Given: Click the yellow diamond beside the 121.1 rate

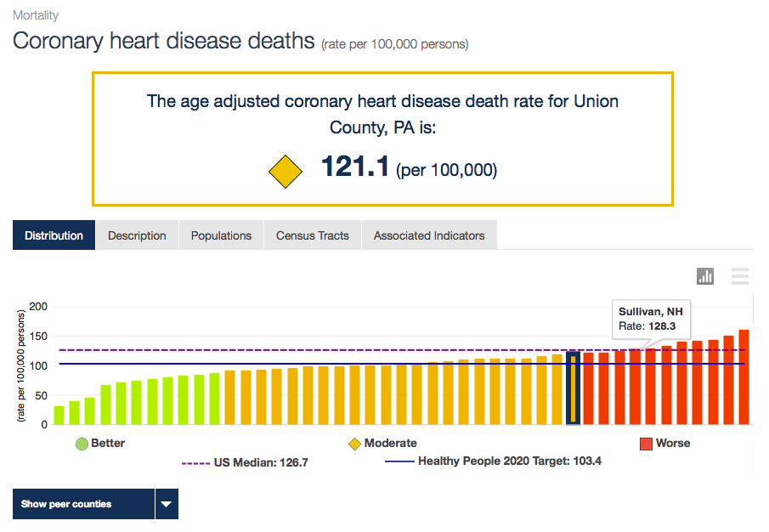Looking at the screenshot, I should (x=285, y=171).
